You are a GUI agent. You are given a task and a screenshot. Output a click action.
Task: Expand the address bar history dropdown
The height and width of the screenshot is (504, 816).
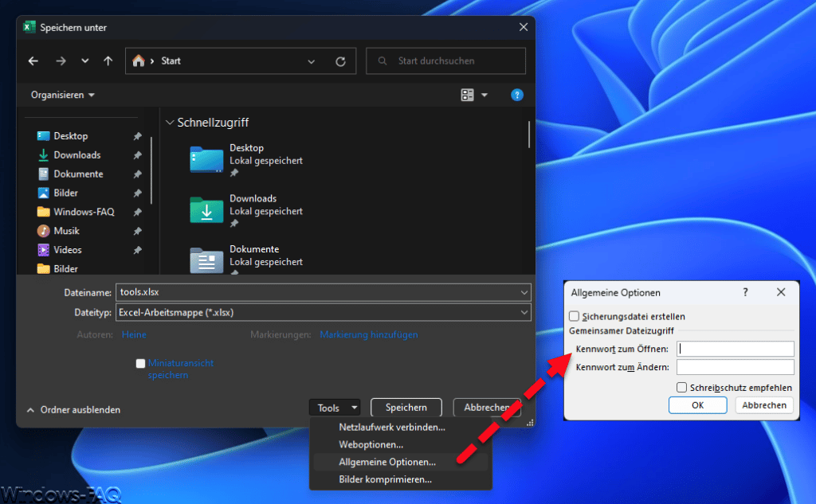click(312, 61)
